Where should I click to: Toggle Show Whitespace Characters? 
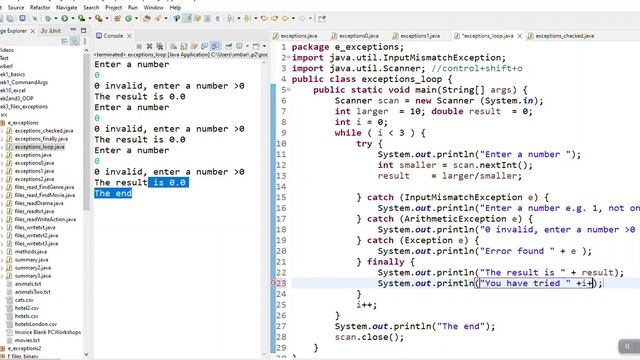click(x=218, y=18)
